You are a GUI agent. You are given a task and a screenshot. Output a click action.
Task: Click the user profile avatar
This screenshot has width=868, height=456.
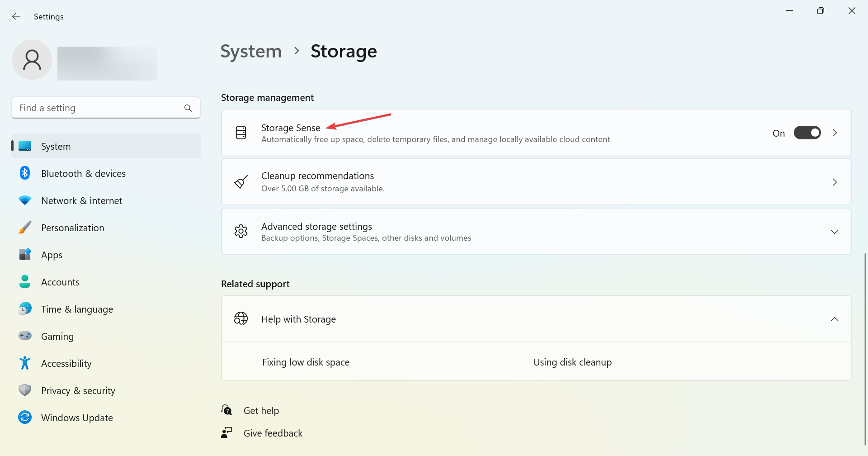tap(32, 60)
